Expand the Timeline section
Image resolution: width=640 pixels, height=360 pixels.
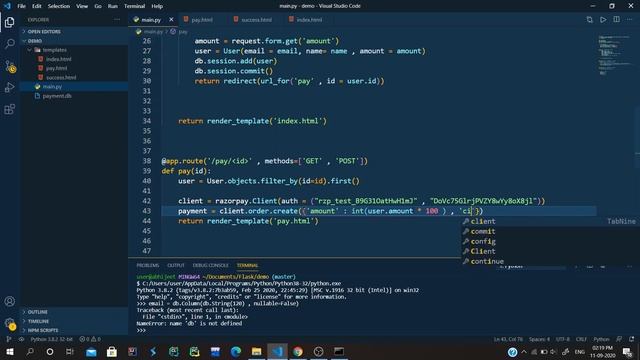[x=74, y=321]
